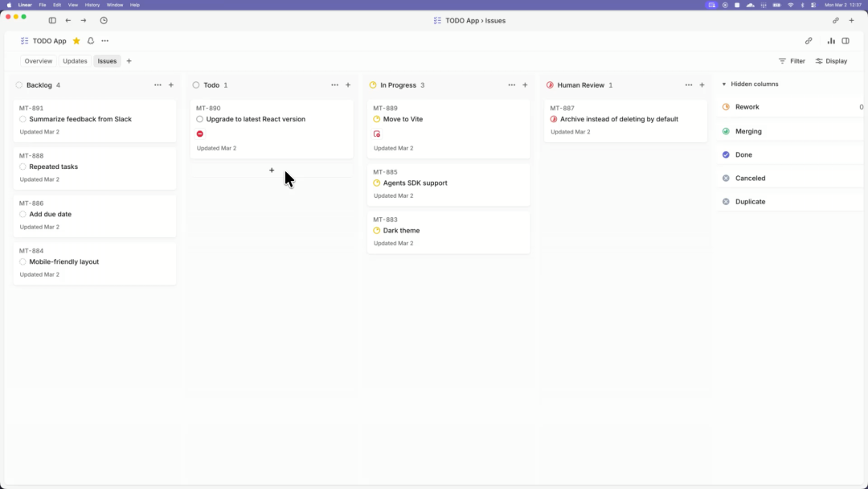Click the copy link icon in the project header
The image size is (868, 489).
click(809, 41)
